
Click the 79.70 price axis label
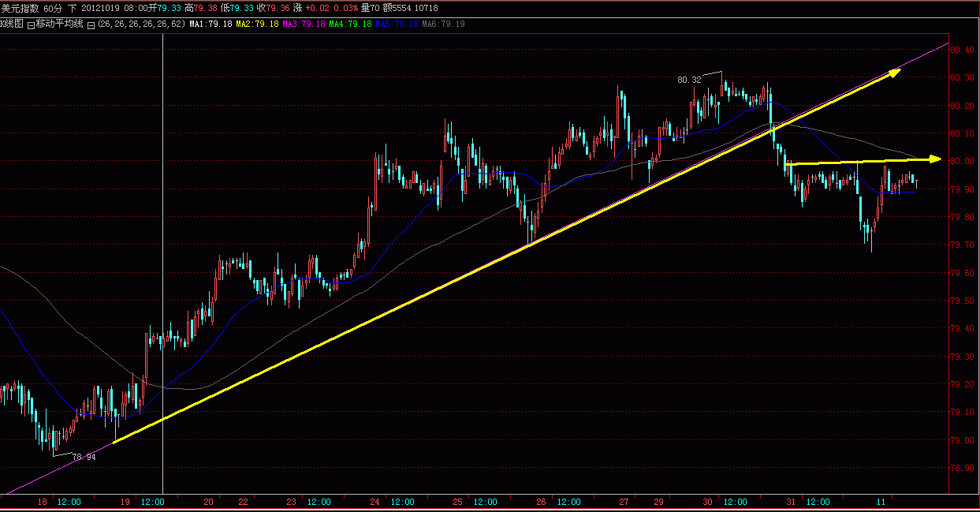(963, 245)
